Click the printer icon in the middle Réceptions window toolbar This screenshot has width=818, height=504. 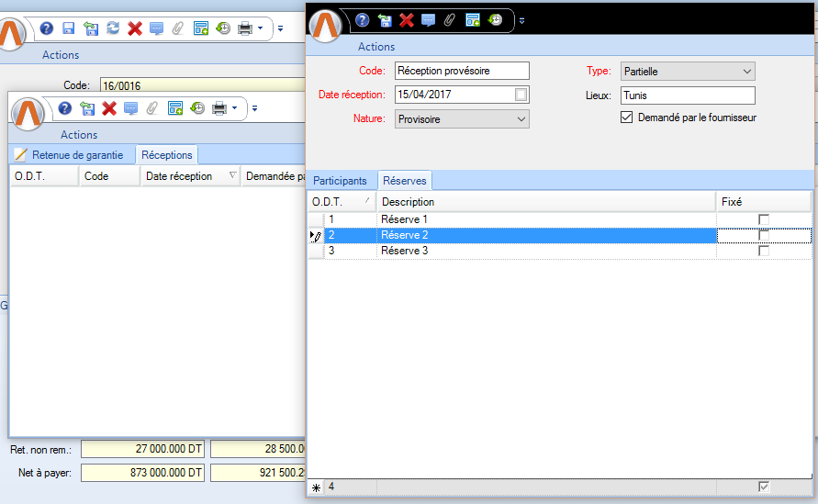point(219,108)
